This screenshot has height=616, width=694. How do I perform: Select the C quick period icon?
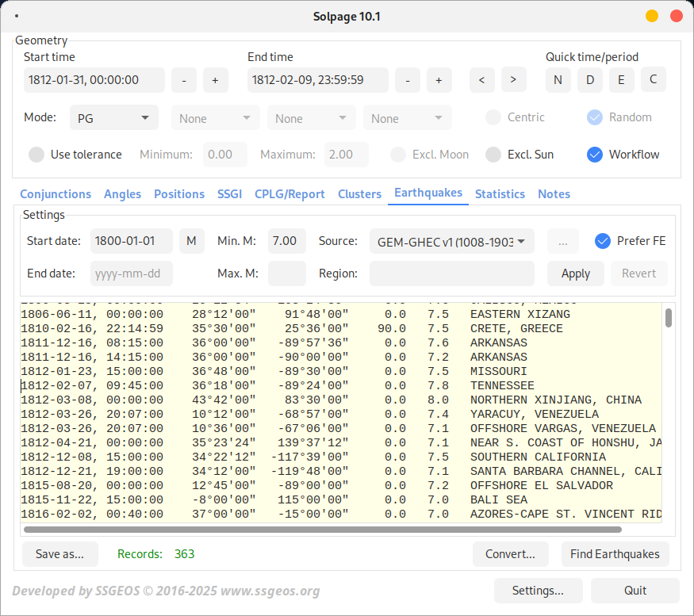click(653, 79)
